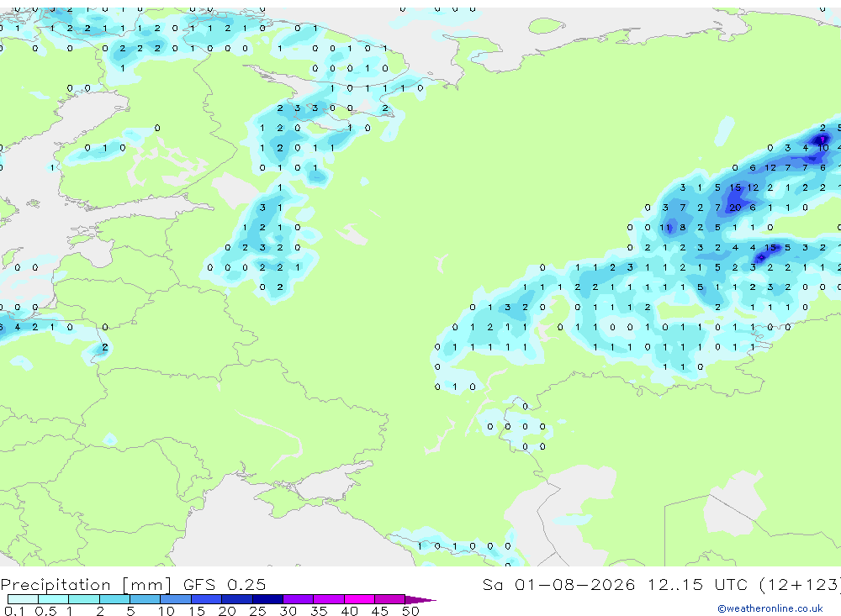The width and height of the screenshot is (841, 616).
Task: Click the "Sa 01-08-2026" date text
Action: (558, 584)
